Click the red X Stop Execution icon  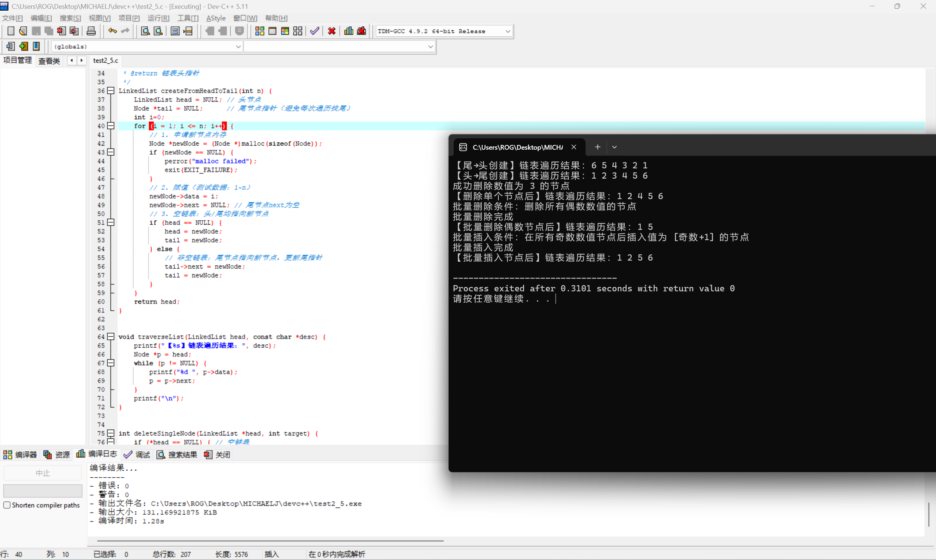pos(331,31)
